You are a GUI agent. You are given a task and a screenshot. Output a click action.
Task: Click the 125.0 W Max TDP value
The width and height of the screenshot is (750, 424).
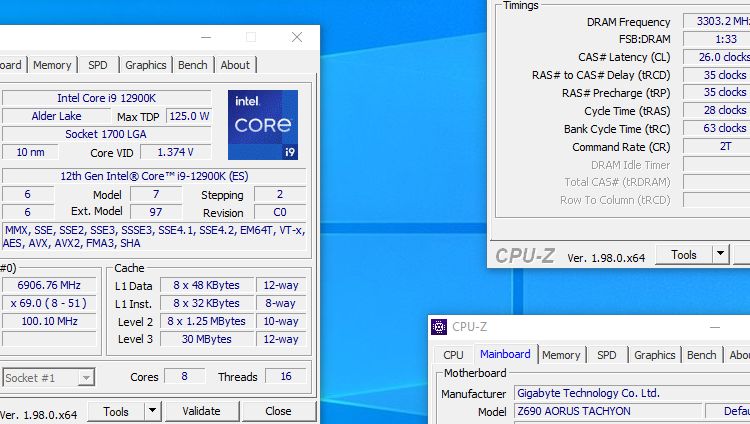189,116
